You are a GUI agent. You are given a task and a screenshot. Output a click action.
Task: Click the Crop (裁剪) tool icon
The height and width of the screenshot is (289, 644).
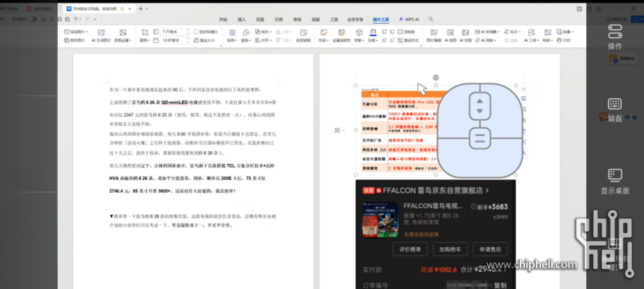(144, 32)
